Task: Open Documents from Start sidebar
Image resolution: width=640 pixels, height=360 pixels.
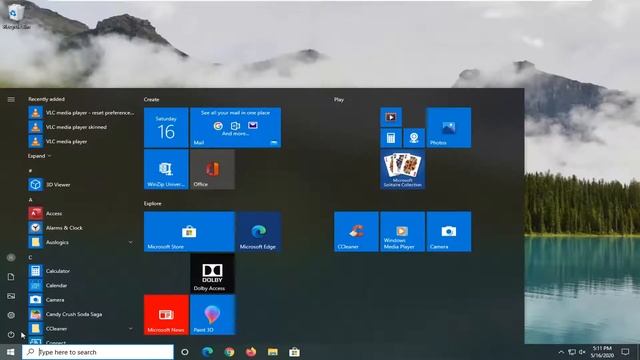Action: click(x=11, y=277)
